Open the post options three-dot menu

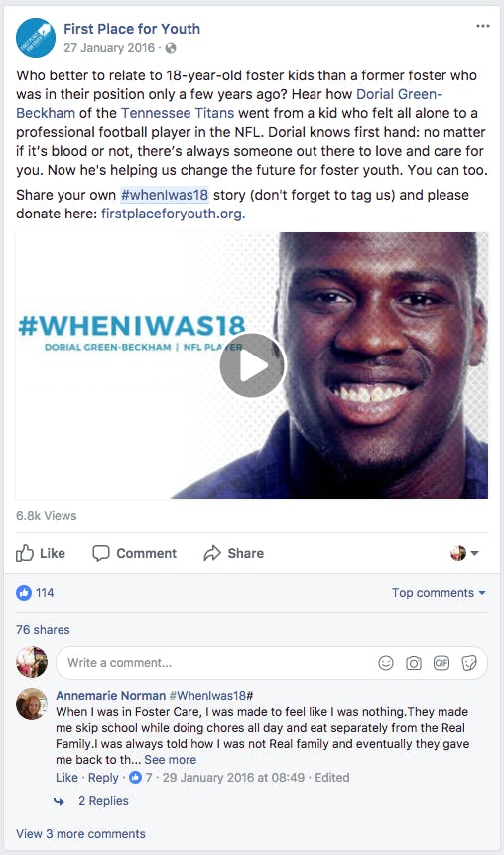[483, 26]
